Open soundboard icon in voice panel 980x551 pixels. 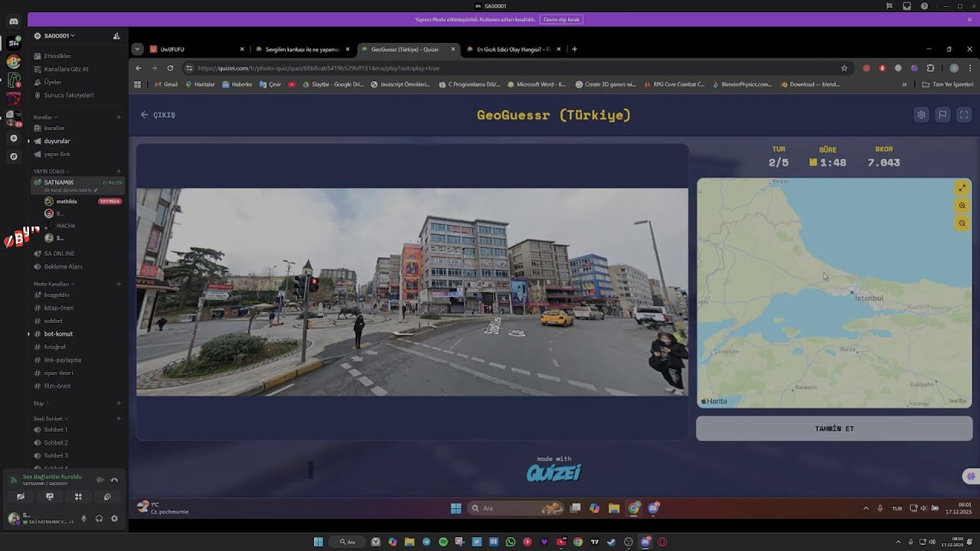107,497
